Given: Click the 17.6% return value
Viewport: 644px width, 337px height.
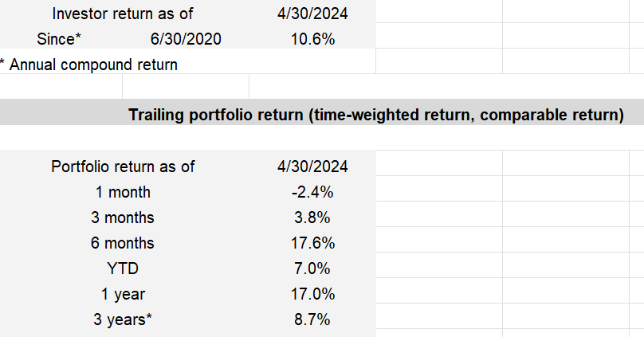Looking at the screenshot, I should pyautogui.click(x=312, y=243).
